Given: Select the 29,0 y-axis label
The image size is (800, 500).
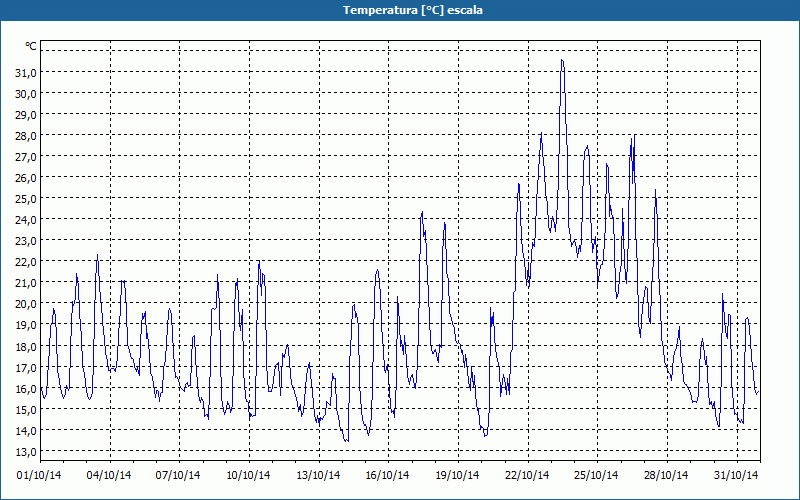Looking at the screenshot, I should [26, 115].
